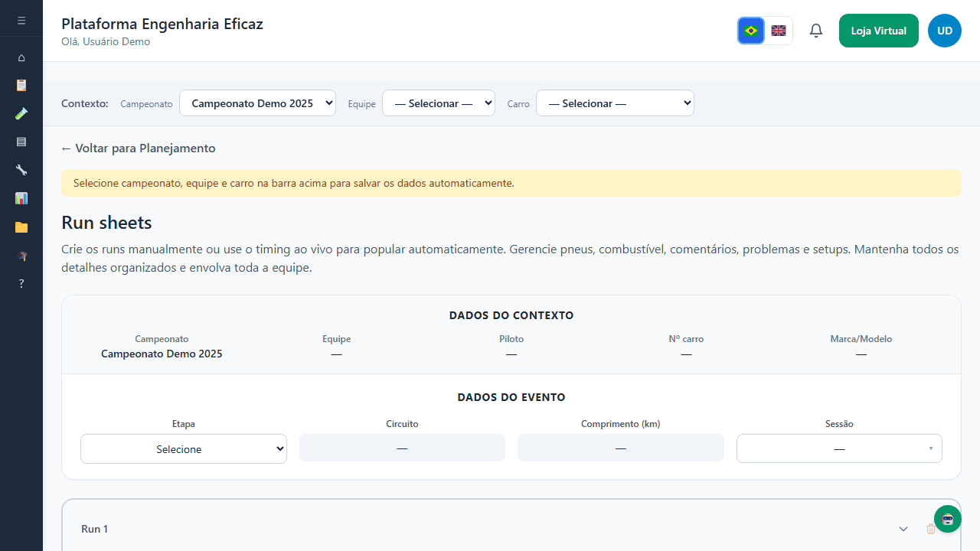Click the clipboard icon in sidebar
This screenshot has height=551, width=980.
[21, 85]
